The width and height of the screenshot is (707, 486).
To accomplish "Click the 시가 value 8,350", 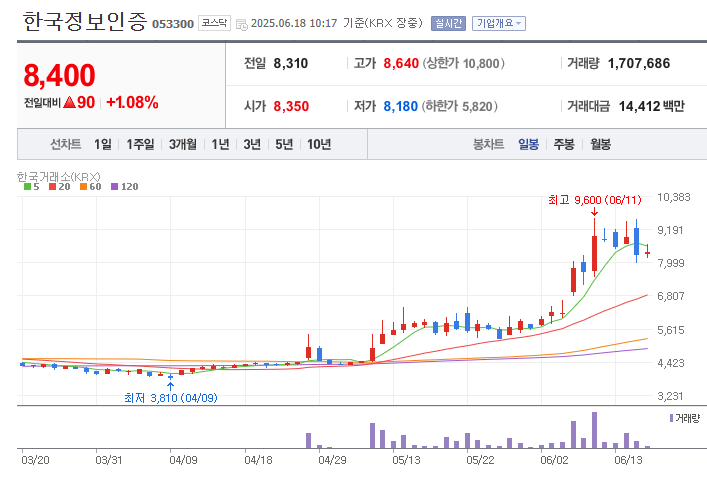I will [x=291, y=106].
